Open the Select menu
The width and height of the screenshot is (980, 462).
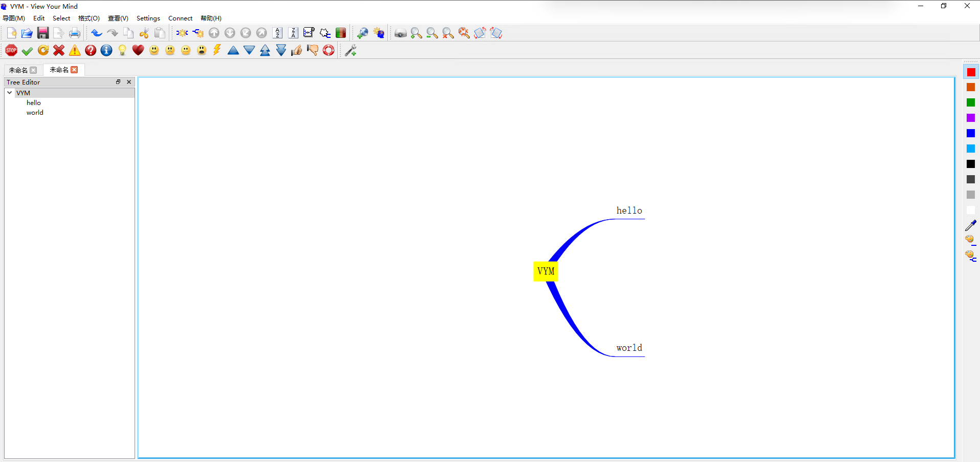(x=61, y=18)
